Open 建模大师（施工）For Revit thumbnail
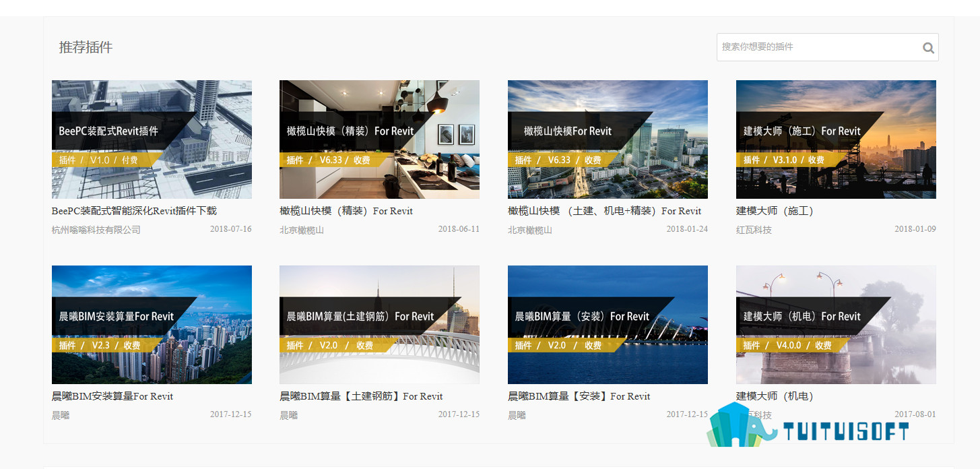This screenshot has width=980, height=469. coord(836,139)
